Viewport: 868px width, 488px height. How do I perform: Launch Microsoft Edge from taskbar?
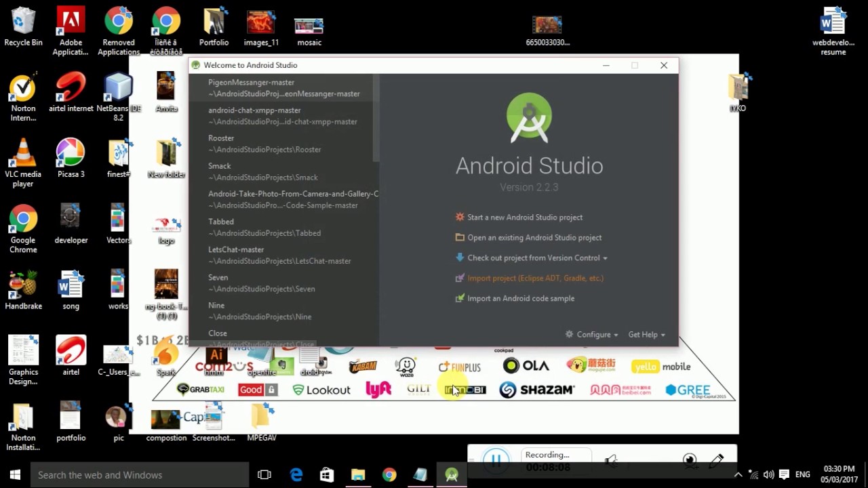296,475
